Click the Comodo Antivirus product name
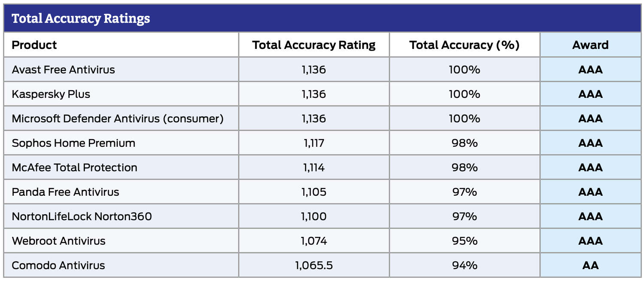 (x=58, y=265)
